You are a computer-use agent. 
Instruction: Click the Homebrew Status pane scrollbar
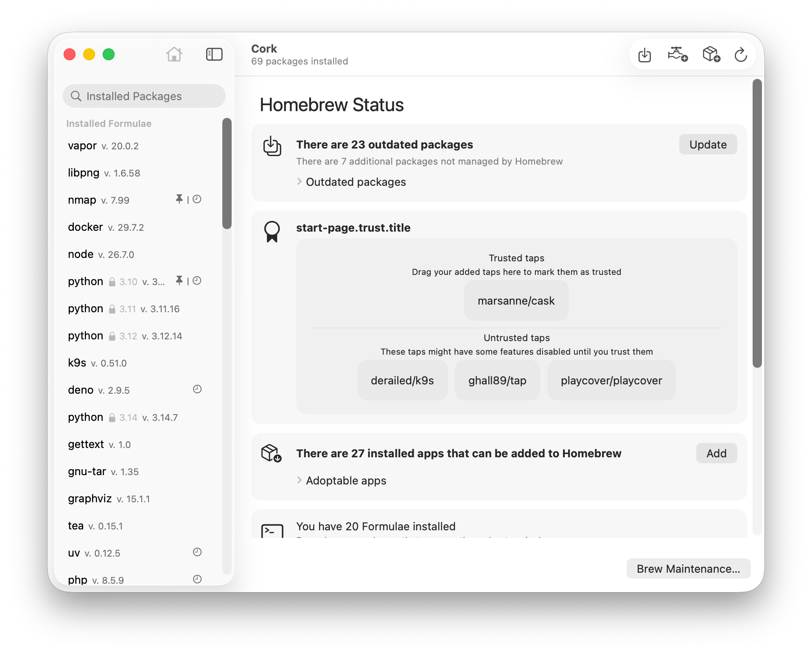[757, 223]
